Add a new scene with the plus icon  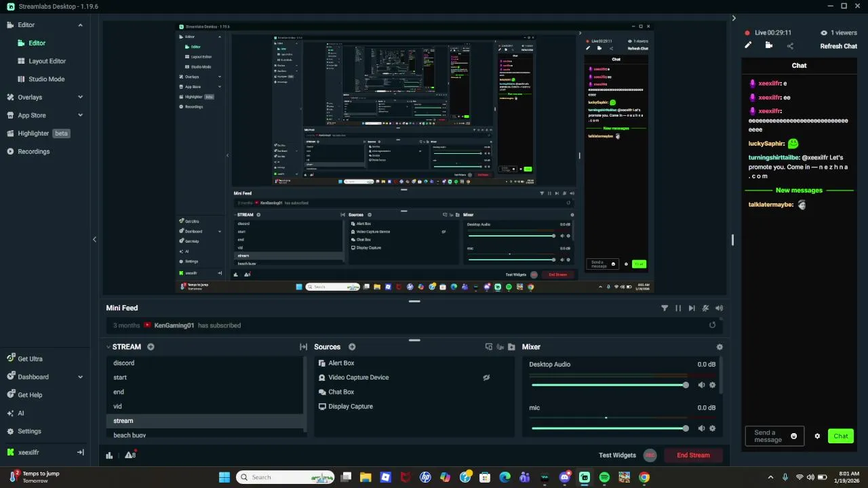pos(151,347)
